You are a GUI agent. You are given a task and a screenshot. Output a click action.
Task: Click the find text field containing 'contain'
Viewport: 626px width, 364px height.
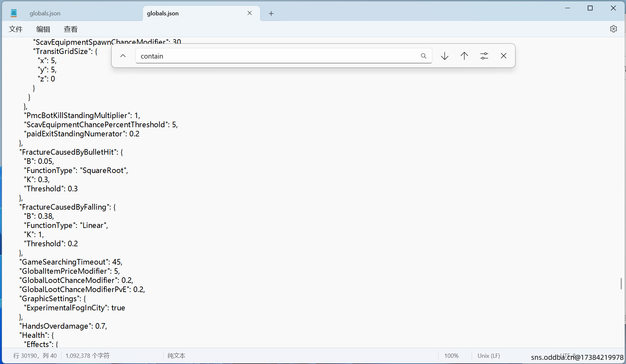coord(278,56)
